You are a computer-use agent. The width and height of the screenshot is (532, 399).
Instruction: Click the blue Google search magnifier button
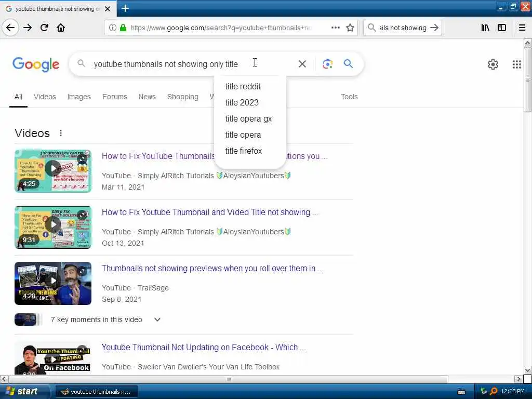pos(348,64)
